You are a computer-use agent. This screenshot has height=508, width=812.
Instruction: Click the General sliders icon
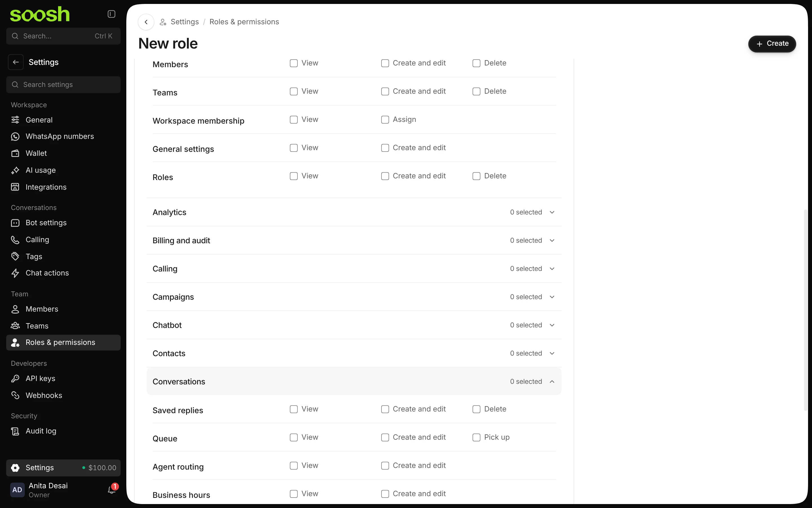15,120
